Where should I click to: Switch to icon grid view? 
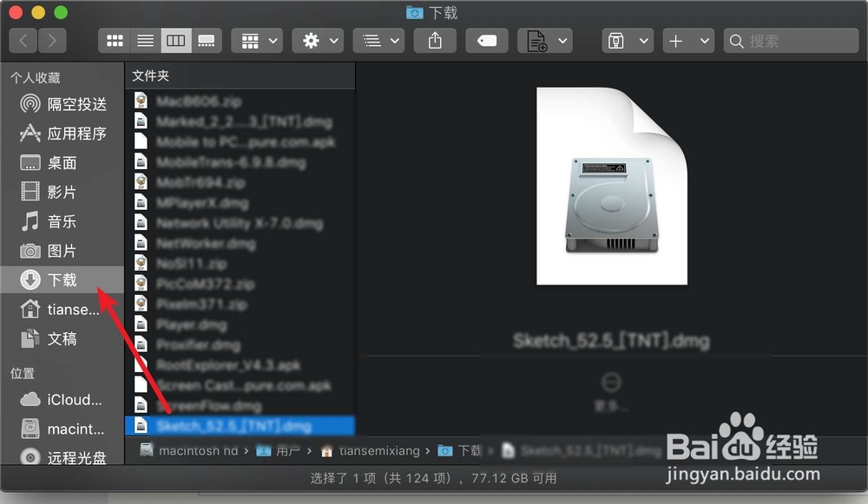(x=115, y=40)
